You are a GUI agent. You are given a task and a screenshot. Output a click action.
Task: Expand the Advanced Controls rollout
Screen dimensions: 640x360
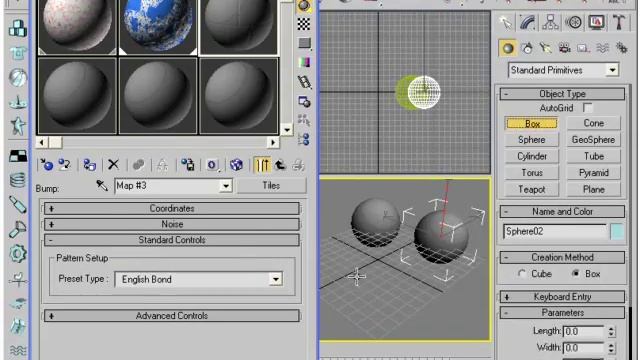pyautogui.click(x=172, y=316)
